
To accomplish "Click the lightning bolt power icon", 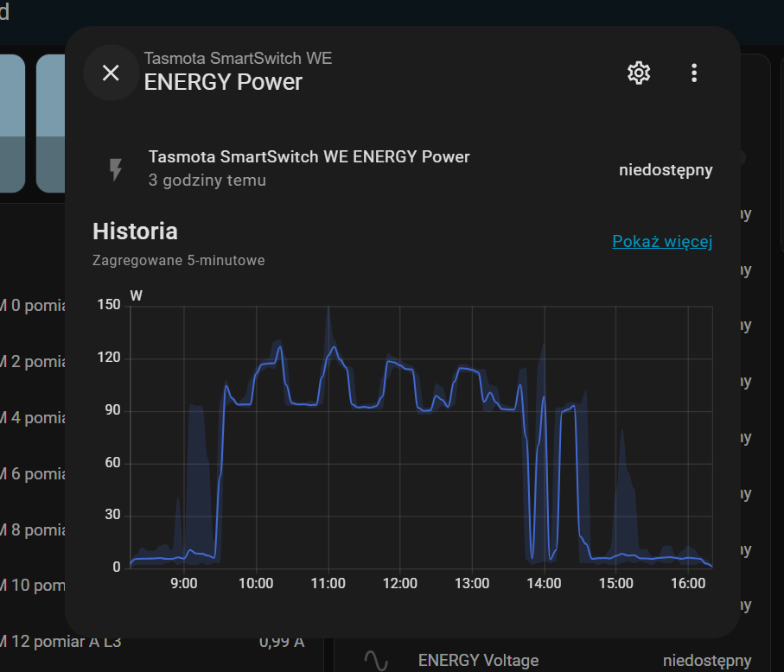I will pos(116,169).
